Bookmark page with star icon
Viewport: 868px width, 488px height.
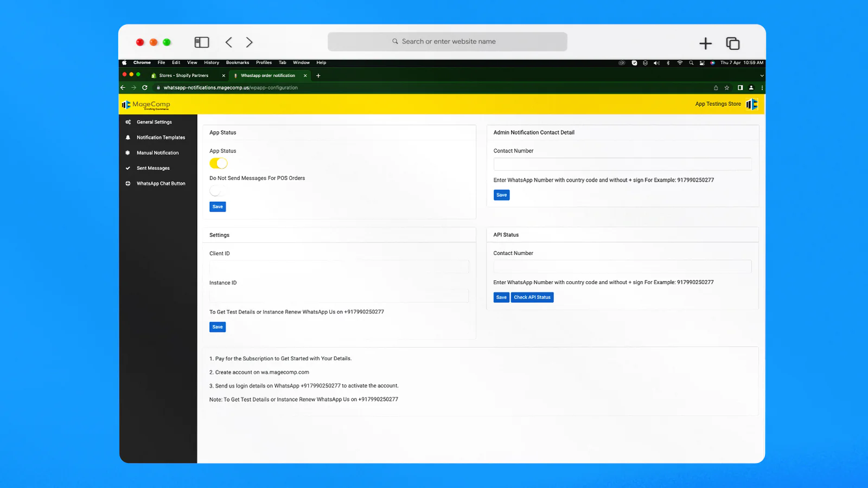727,87
